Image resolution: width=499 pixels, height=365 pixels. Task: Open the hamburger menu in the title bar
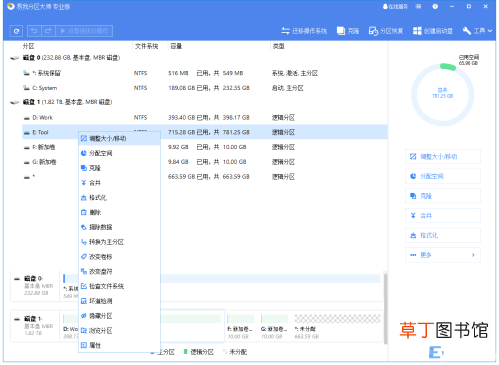(x=418, y=6)
